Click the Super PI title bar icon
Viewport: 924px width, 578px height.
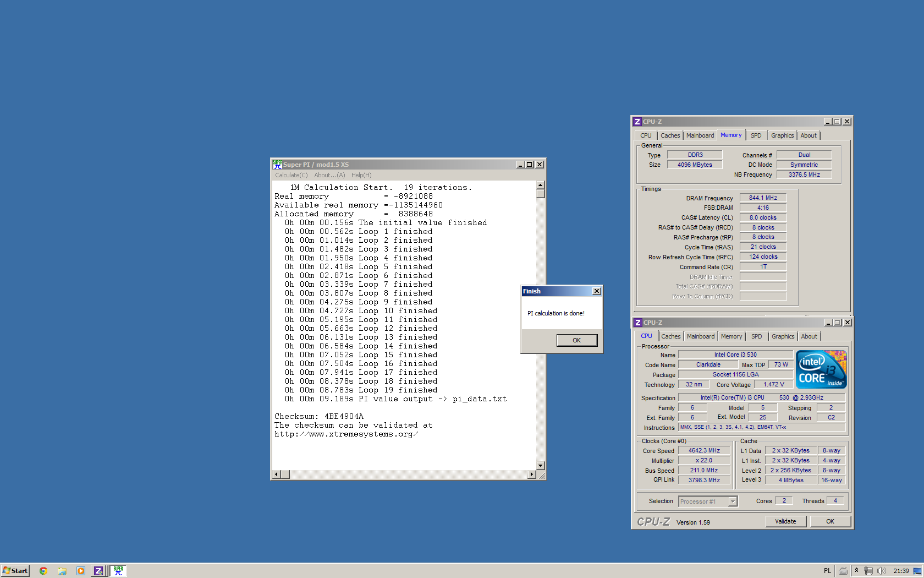click(x=277, y=165)
